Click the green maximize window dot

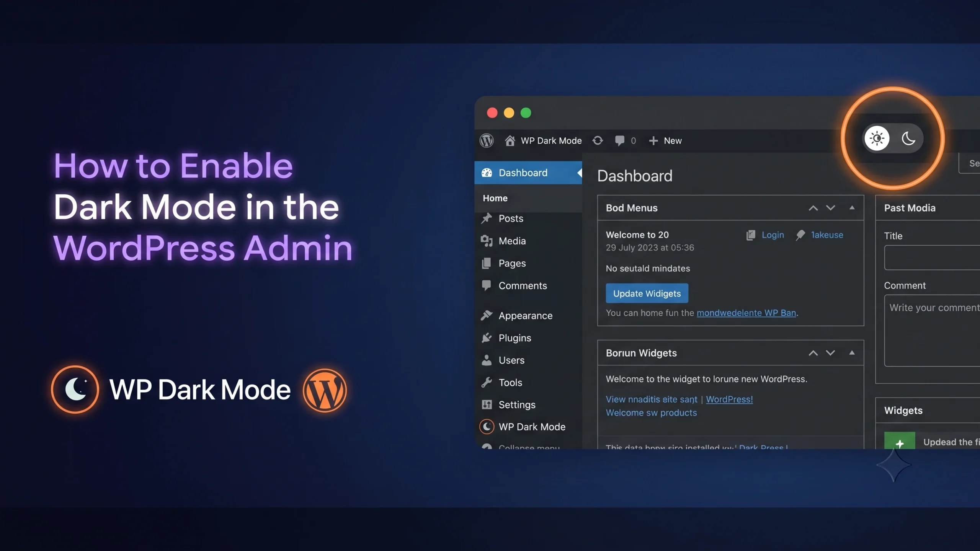tap(526, 113)
